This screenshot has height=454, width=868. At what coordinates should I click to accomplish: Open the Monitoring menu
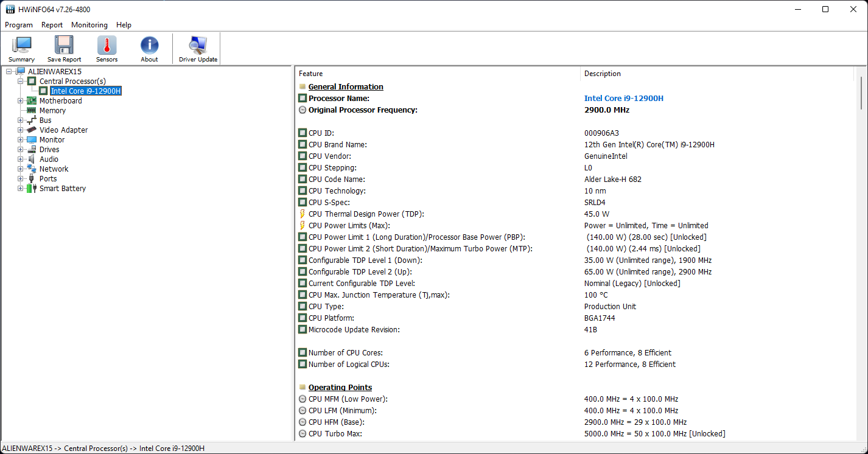pyautogui.click(x=89, y=25)
